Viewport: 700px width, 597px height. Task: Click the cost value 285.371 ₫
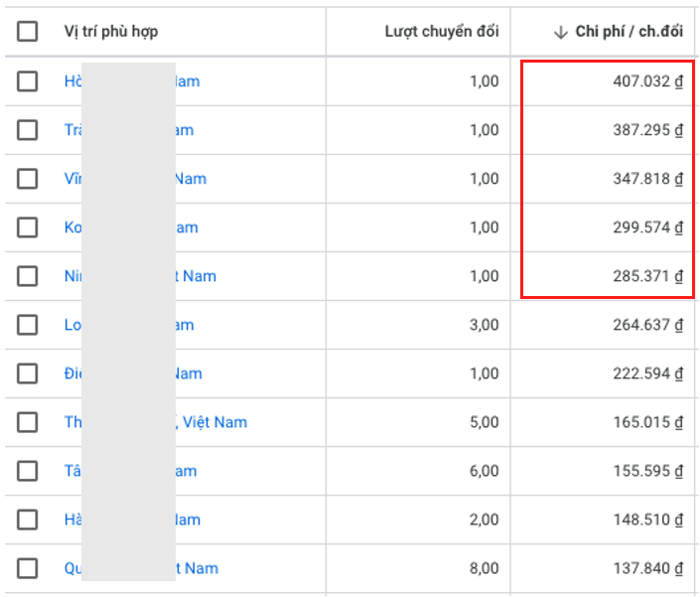tap(647, 276)
